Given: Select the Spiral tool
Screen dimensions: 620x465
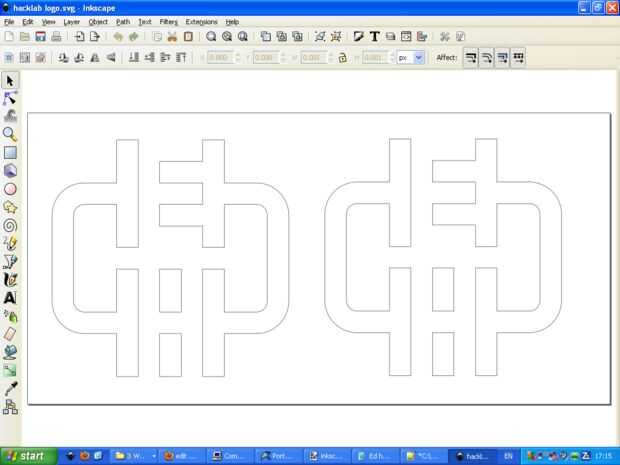Looking at the screenshot, I should tap(10, 225).
